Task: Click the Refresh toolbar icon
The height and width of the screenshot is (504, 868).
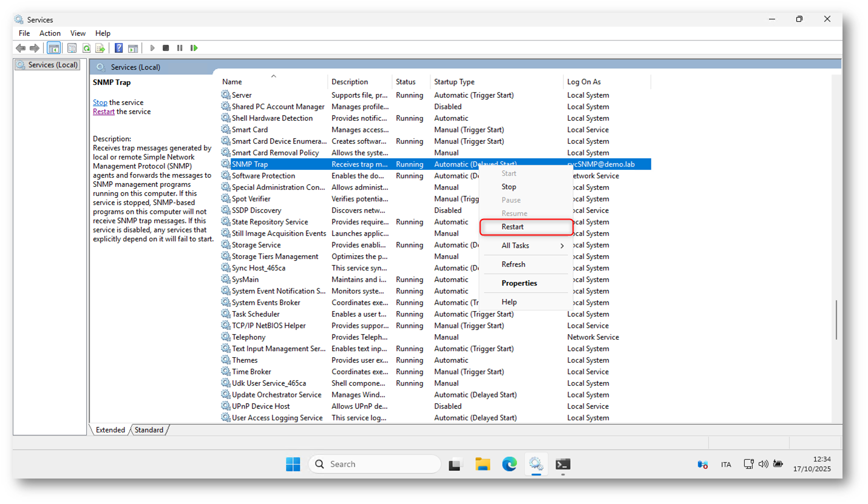Action: pos(86,48)
